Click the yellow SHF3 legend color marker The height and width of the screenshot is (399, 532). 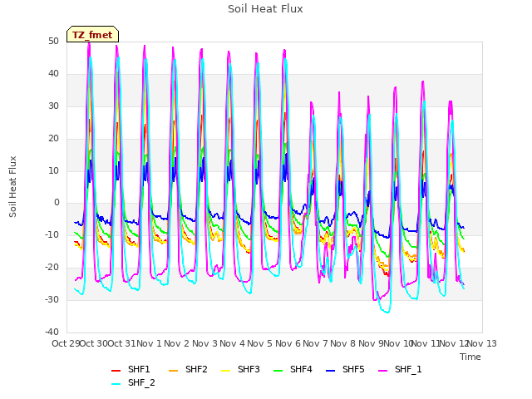pos(225,371)
